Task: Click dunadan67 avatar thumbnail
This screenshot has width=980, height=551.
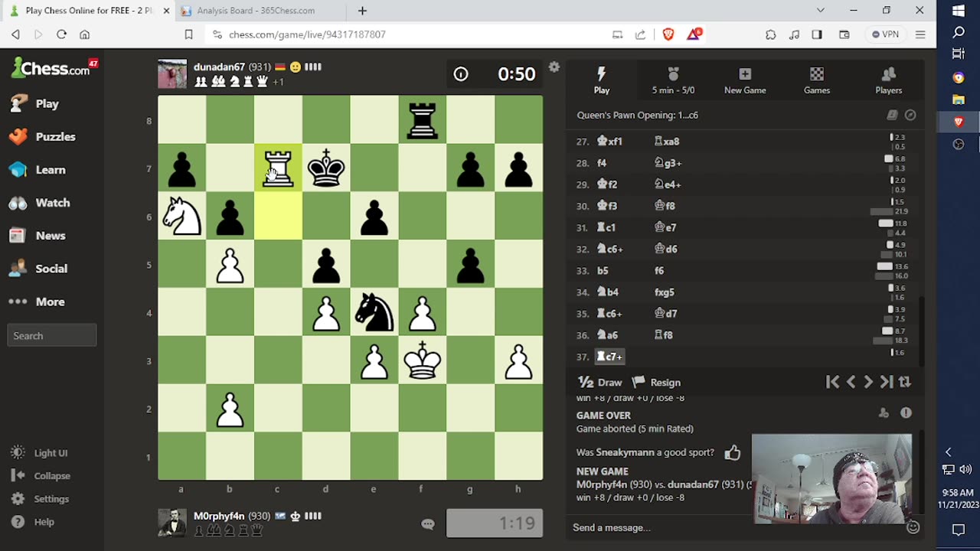Action: coord(172,74)
